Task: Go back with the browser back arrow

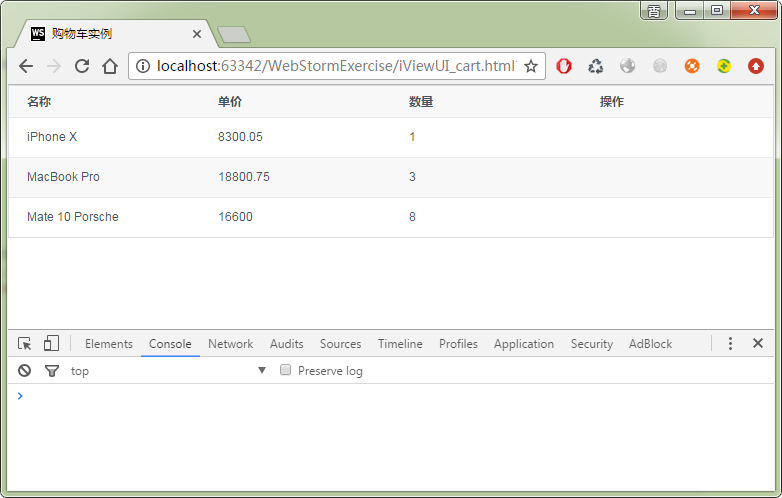Action: pos(26,66)
